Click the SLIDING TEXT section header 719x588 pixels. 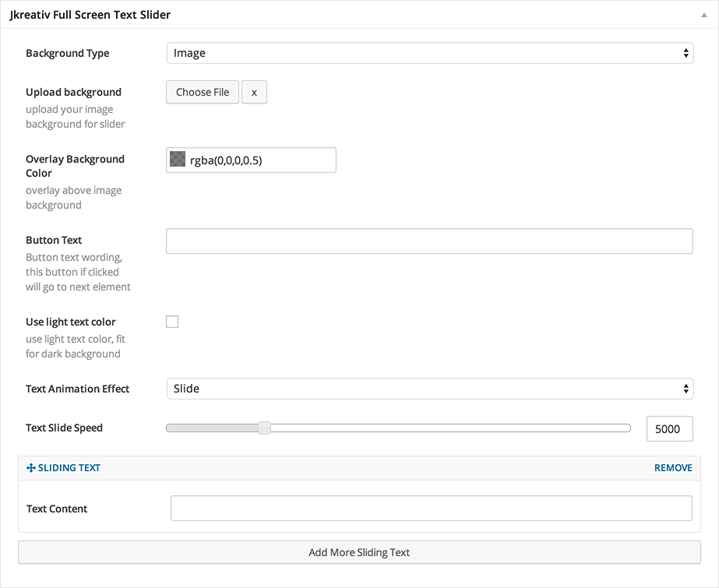[x=69, y=467]
